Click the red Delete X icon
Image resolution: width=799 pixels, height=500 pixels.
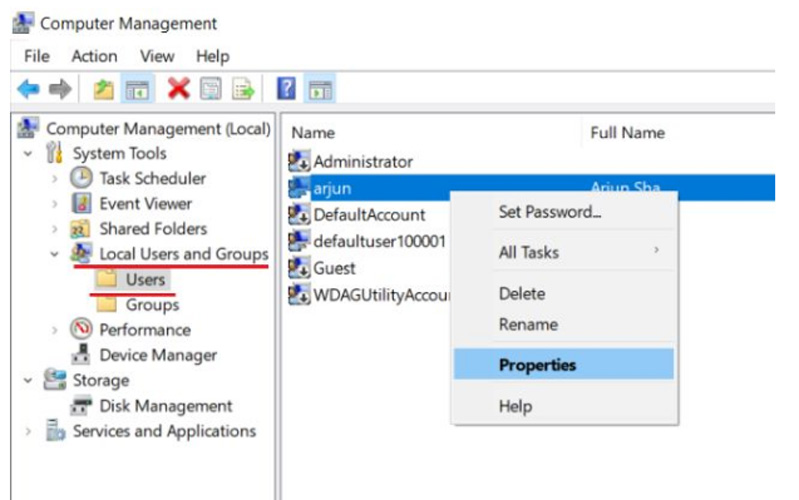pyautogui.click(x=178, y=89)
